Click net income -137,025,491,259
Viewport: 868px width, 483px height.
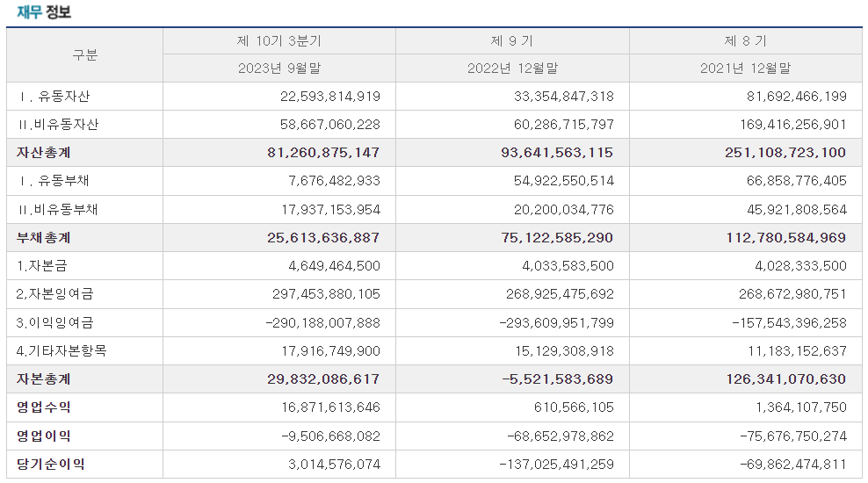point(556,465)
